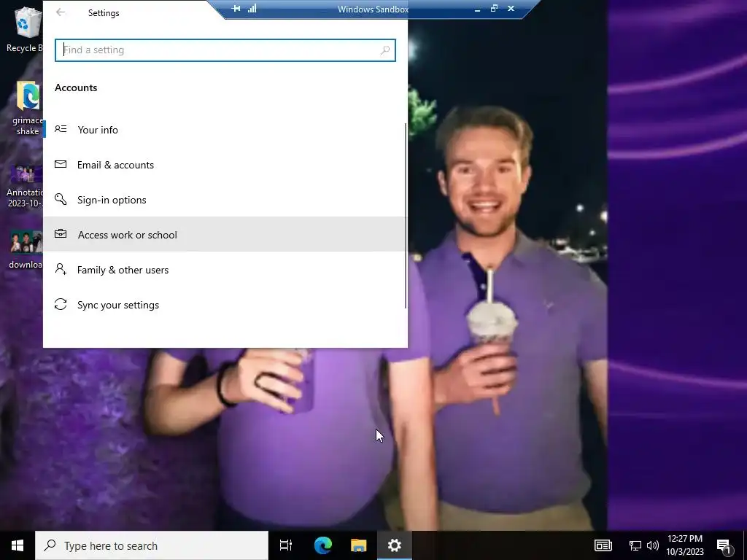Click the network icon in system tray
Screen dimensions: 747x560
(635, 545)
